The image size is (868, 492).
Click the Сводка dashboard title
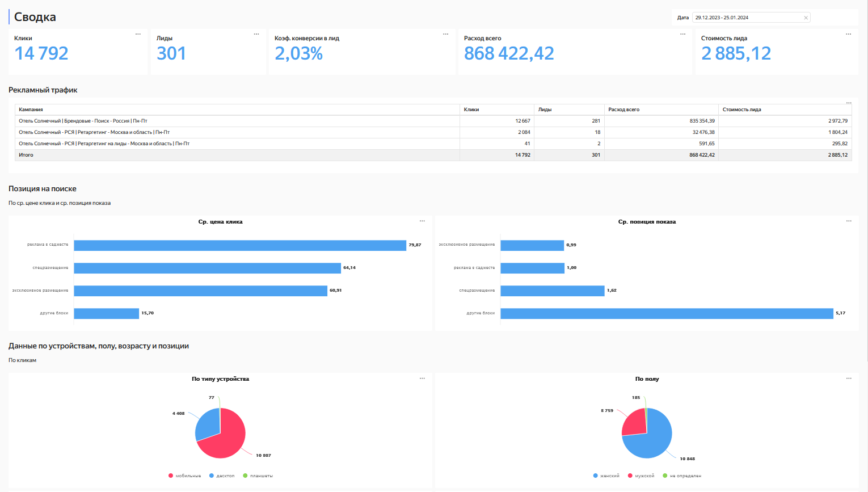pos(35,17)
